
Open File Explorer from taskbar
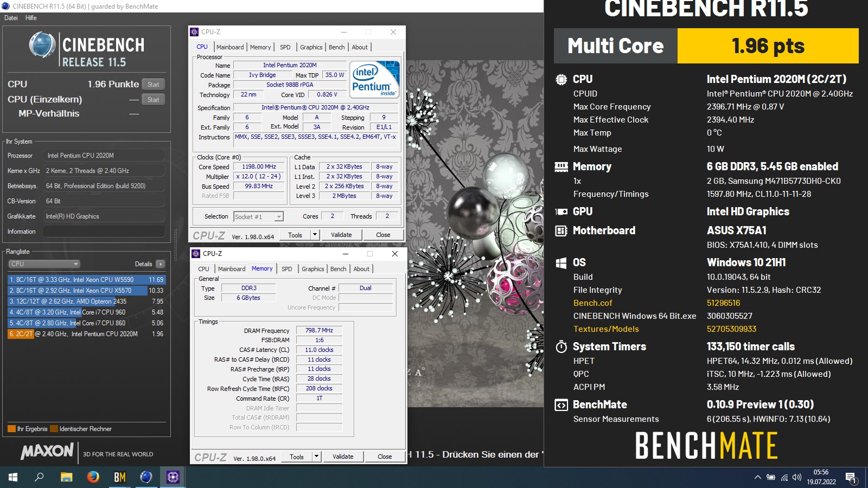click(66, 477)
